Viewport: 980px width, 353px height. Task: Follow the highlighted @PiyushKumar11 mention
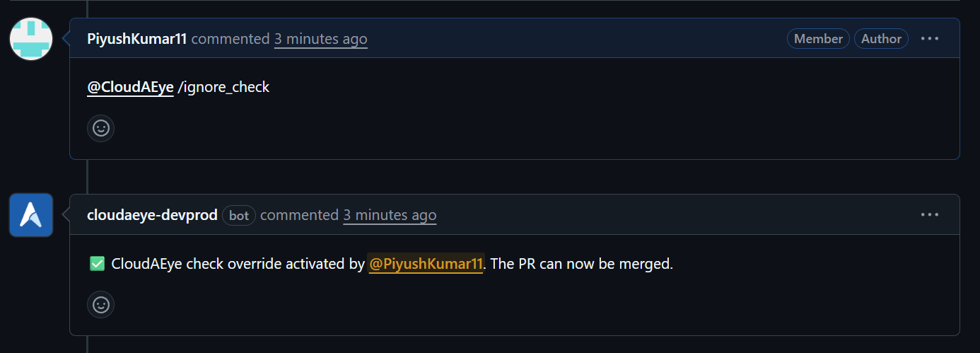click(x=426, y=264)
